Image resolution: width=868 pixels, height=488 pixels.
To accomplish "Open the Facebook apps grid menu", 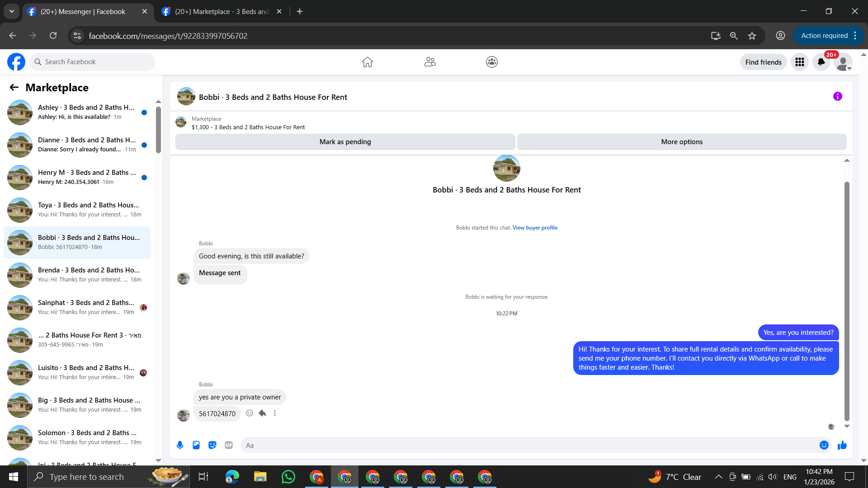I will click(x=799, y=62).
